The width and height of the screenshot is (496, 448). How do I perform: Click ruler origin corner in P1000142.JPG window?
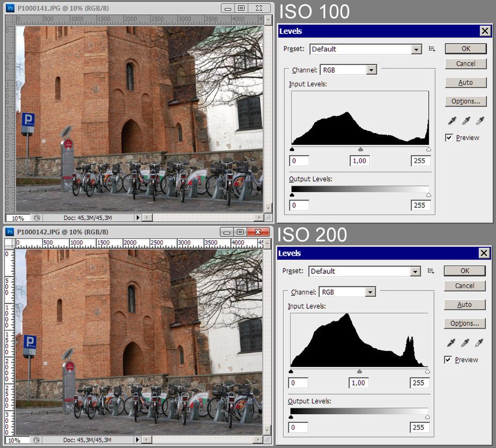point(10,243)
